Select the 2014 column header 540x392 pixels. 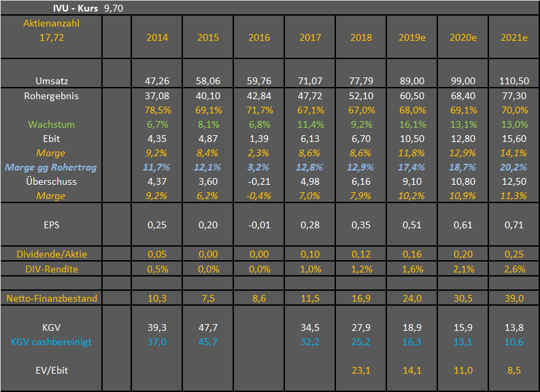click(x=157, y=37)
